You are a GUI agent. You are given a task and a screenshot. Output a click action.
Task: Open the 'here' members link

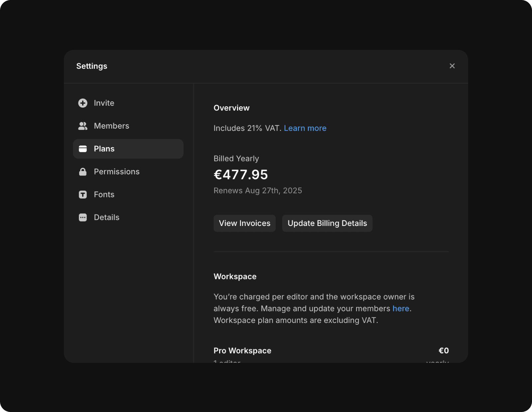point(401,309)
